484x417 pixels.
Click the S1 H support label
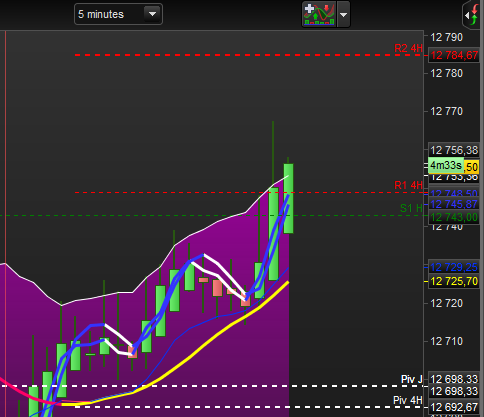point(411,208)
